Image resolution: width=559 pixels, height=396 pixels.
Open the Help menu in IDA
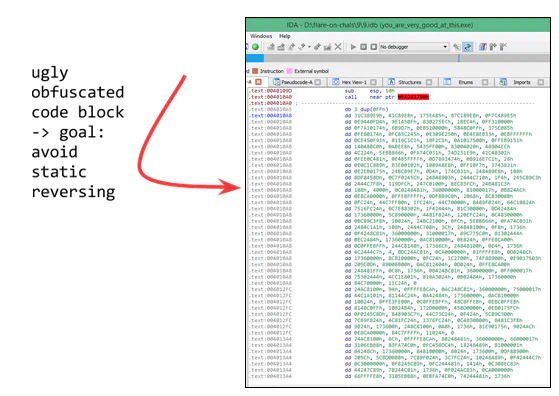[x=284, y=36]
